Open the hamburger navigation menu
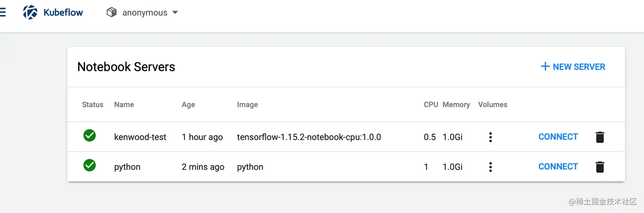Screen dimensions: 644x213 (3, 12)
